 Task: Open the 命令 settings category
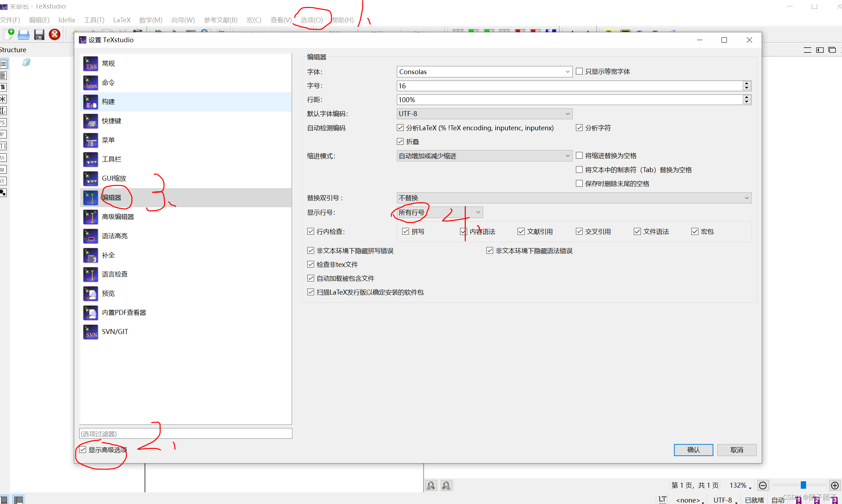(185, 83)
